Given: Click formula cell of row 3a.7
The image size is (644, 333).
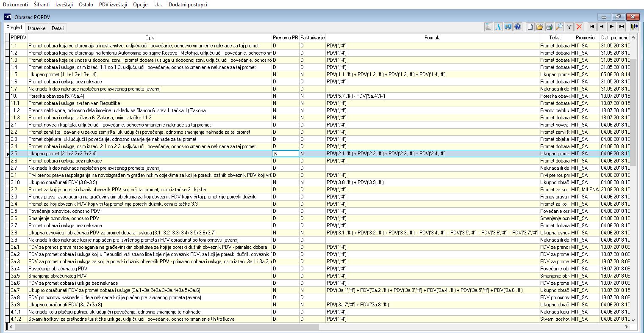Looking at the screenshot, I should [432, 290].
